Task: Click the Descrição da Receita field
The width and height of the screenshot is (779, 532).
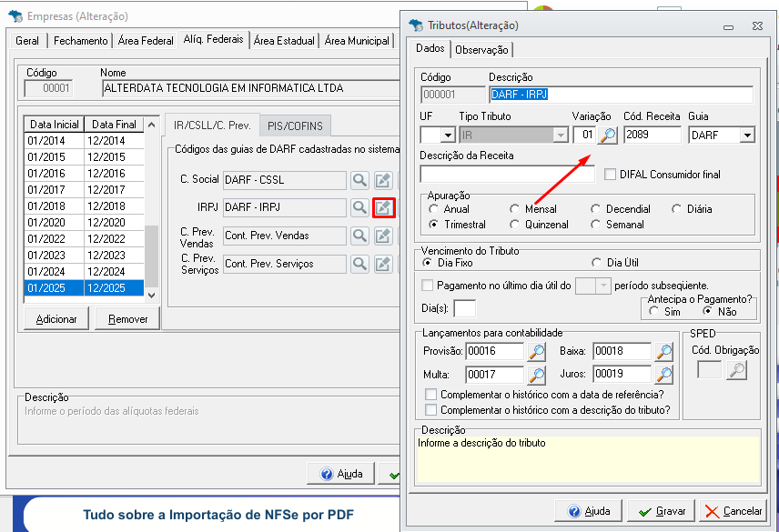Action: point(507,175)
